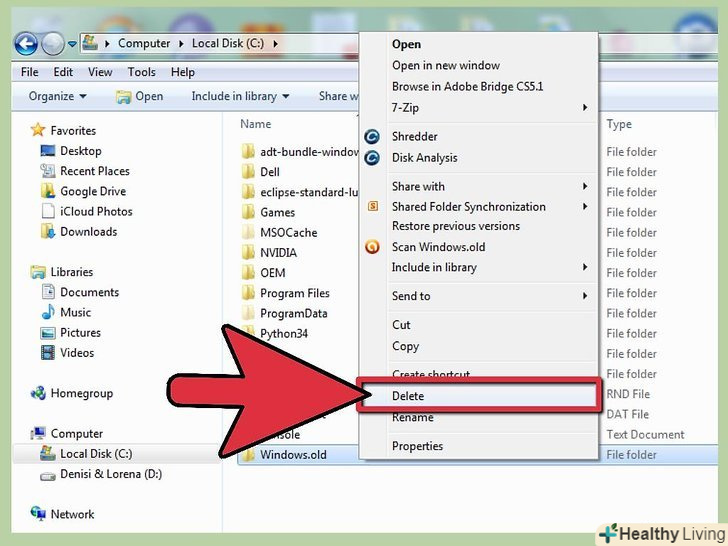728x546 pixels.
Task: Select the Python34 folder name
Action: (x=284, y=333)
